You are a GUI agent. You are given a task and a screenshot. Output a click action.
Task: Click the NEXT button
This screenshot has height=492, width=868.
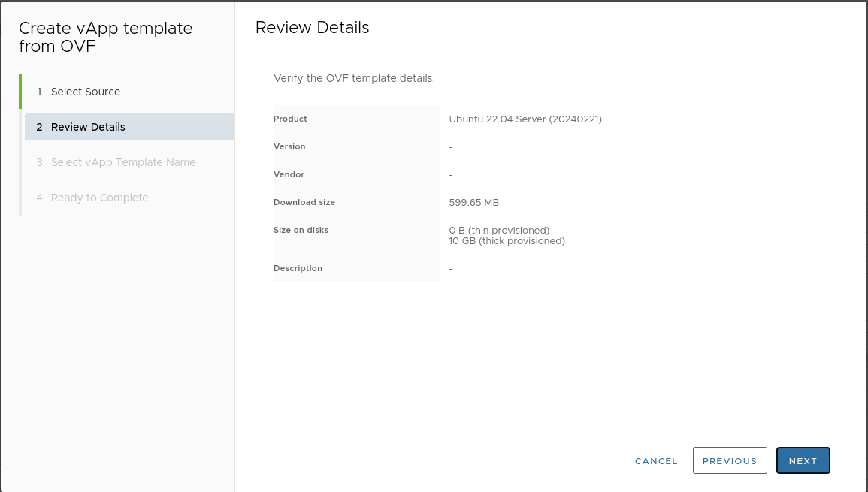pos(803,461)
